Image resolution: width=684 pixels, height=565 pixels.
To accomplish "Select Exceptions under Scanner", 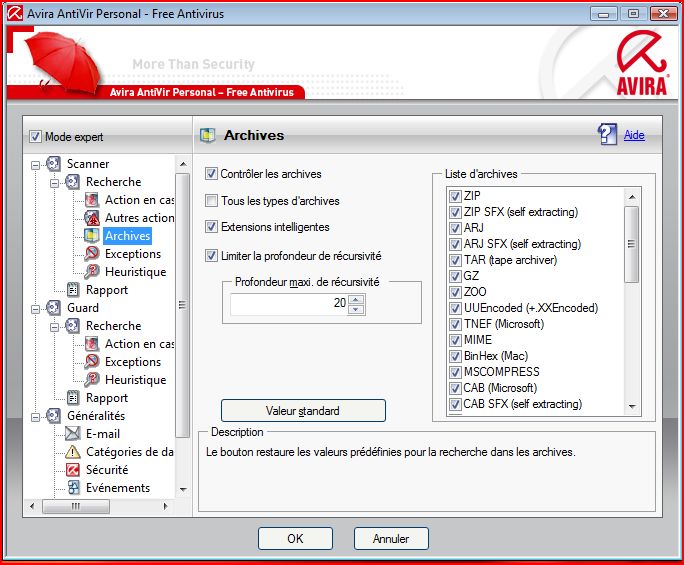I will (x=133, y=253).
